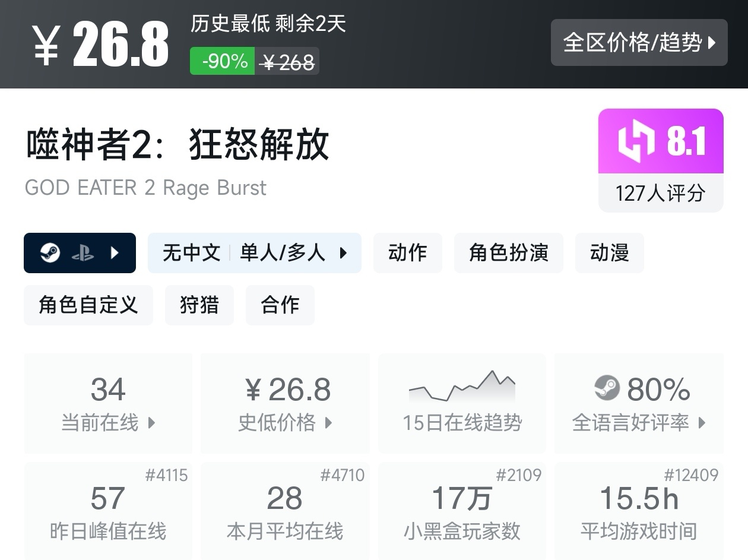
Task: Select the 单人/多人 mode label
Action: pyautogui.click(x=283, y=253)
